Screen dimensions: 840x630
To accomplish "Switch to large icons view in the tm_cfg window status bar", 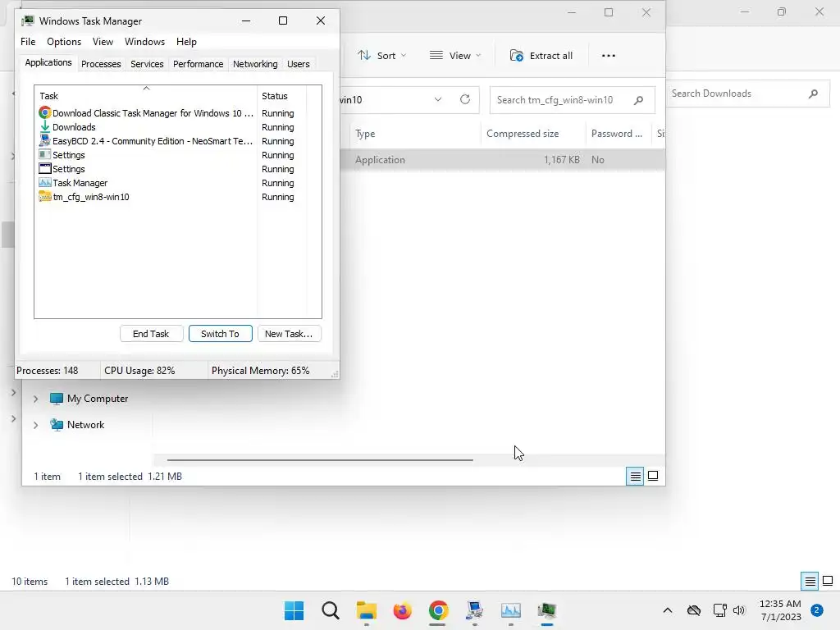I will (653, 476).
